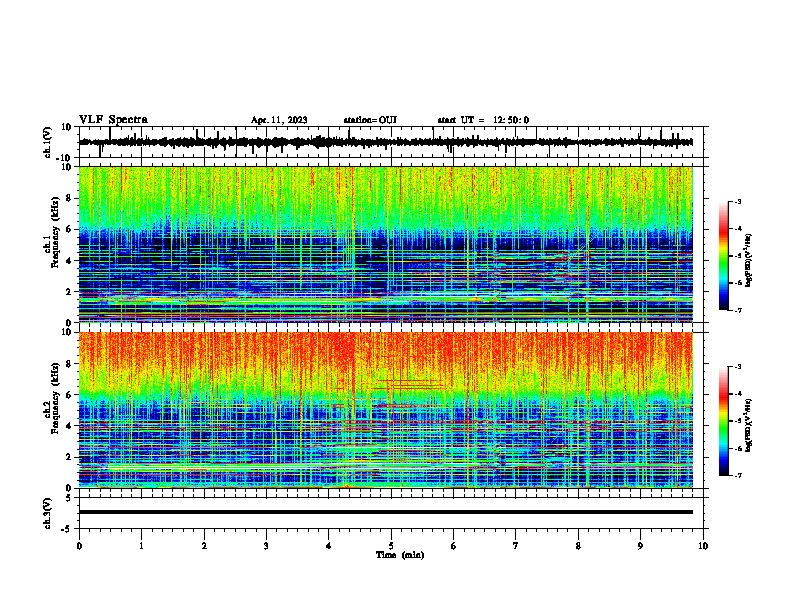This screenshot has height=612, width=792.
Task: Click the ch.2 color scale log(PSD) unit label
Action: (749, 425)
